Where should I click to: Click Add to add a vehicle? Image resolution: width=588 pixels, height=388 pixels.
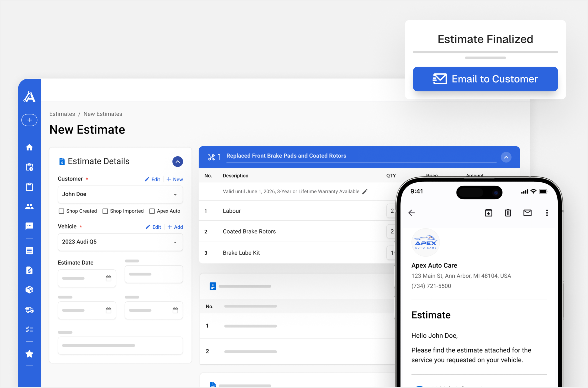pyautogui.click(x=175, y=227)
